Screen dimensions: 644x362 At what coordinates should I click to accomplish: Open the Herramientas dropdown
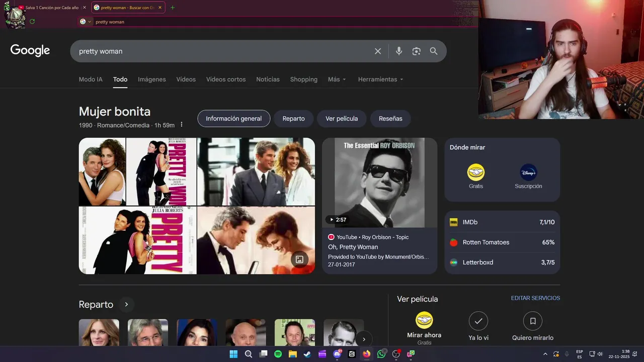pos(381,79)
